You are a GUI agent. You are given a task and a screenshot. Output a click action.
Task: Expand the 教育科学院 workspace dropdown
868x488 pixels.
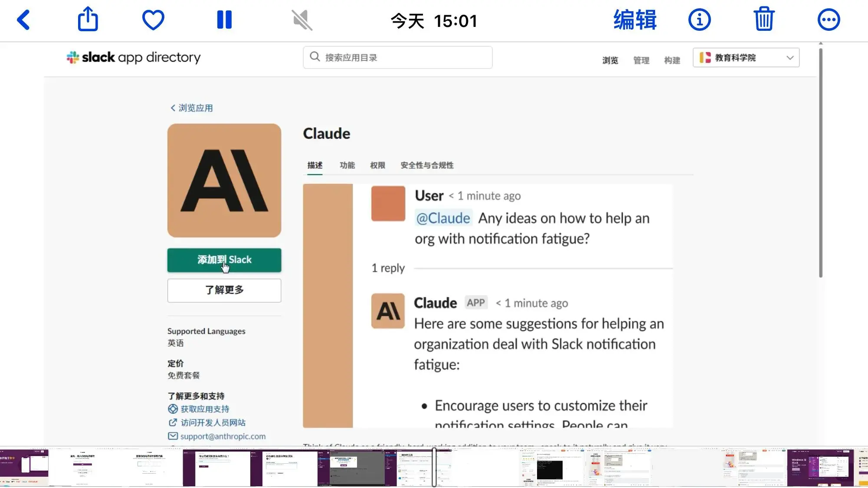click(x=746, y=58)
